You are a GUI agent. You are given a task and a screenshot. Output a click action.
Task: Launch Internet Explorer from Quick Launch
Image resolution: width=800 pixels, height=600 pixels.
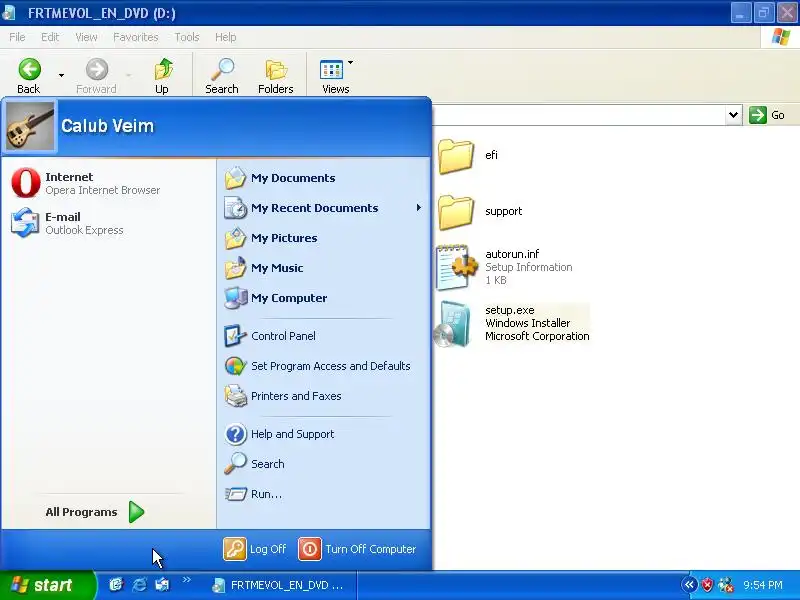(139, 585)
